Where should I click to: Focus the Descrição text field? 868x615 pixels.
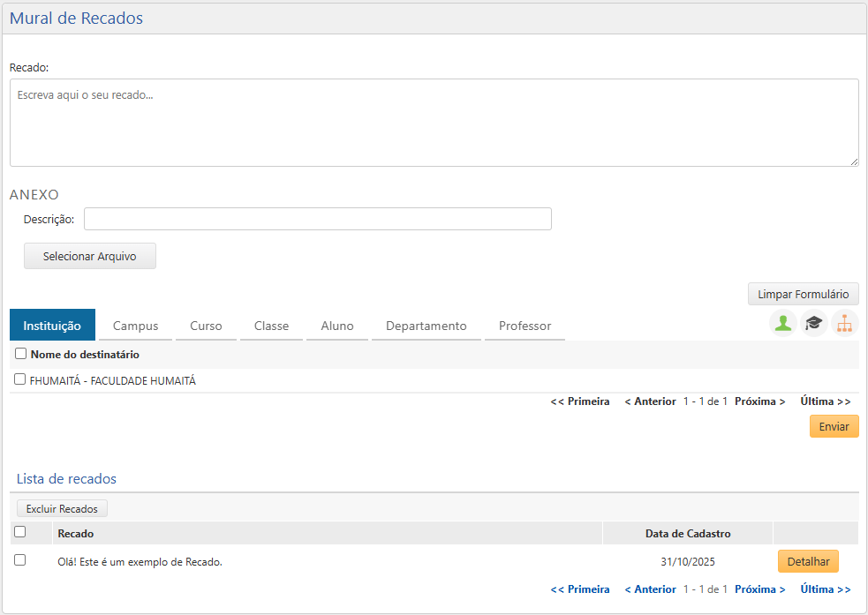(x=317, y=219)
